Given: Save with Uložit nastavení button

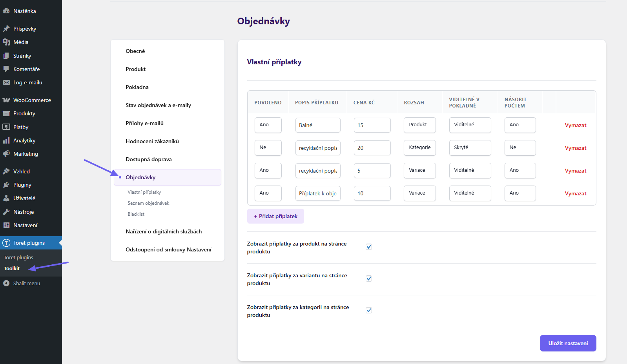Looking at the screenshot, I should point(568,343).
